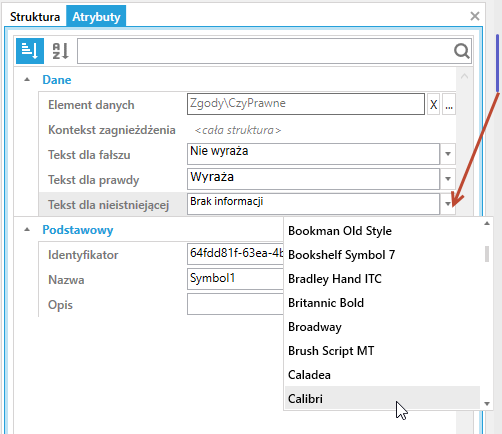
Task: Open Tekst dla fałszu dropdown arrow
Action: click(x=448, y=154)
